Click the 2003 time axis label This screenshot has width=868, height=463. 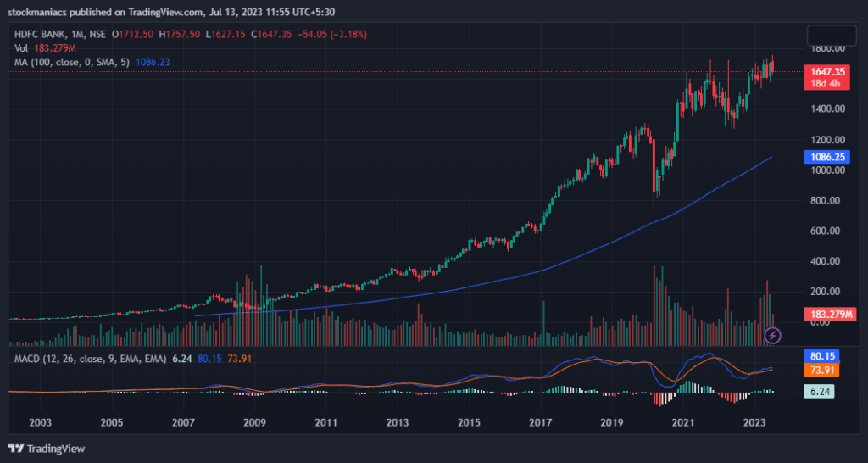pos(41,422)
